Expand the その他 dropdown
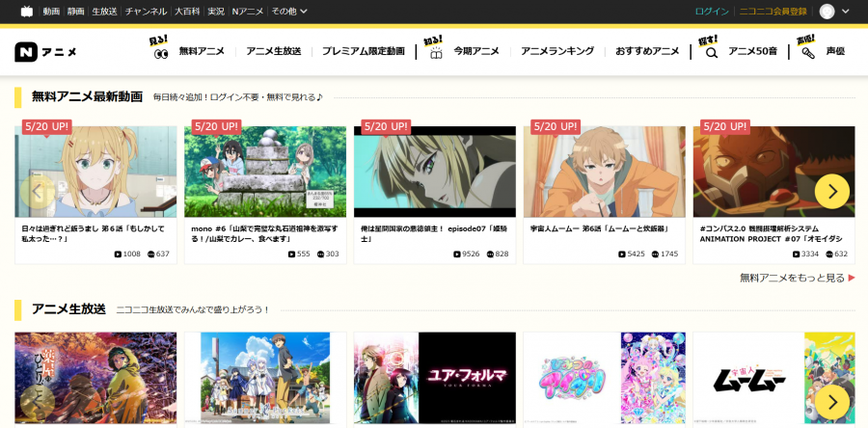The width and height of the screenshot is (868, 428). tap(289, 11)
